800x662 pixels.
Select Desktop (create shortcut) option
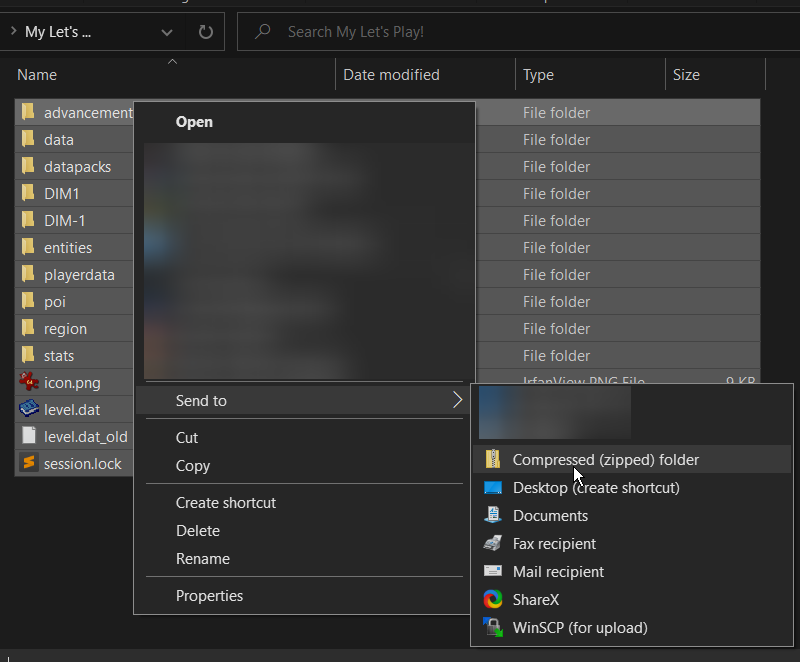pos(595,488)
